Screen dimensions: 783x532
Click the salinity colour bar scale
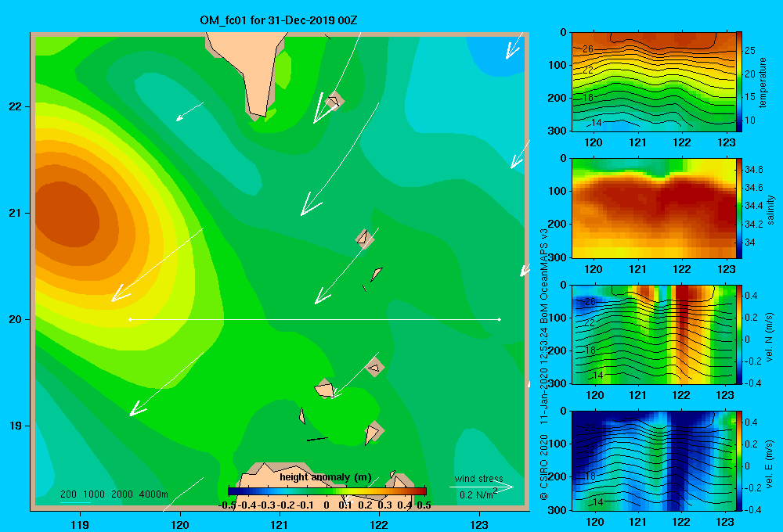coord(739,208)
